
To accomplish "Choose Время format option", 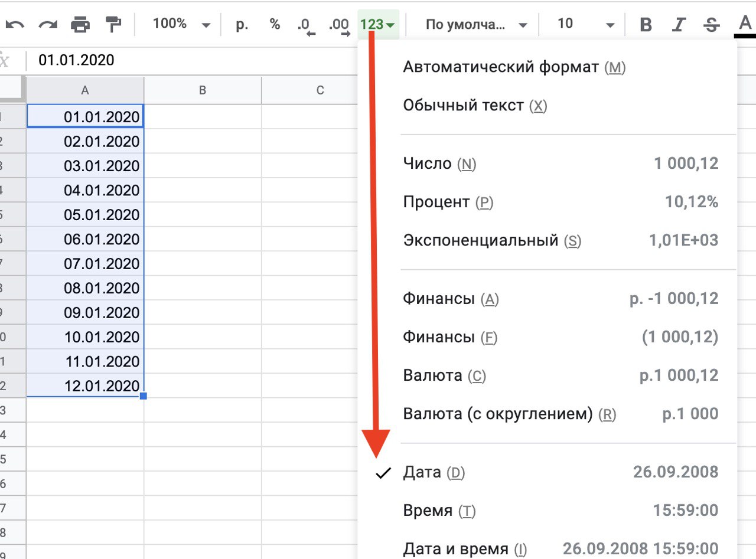I will click(548, 511).
